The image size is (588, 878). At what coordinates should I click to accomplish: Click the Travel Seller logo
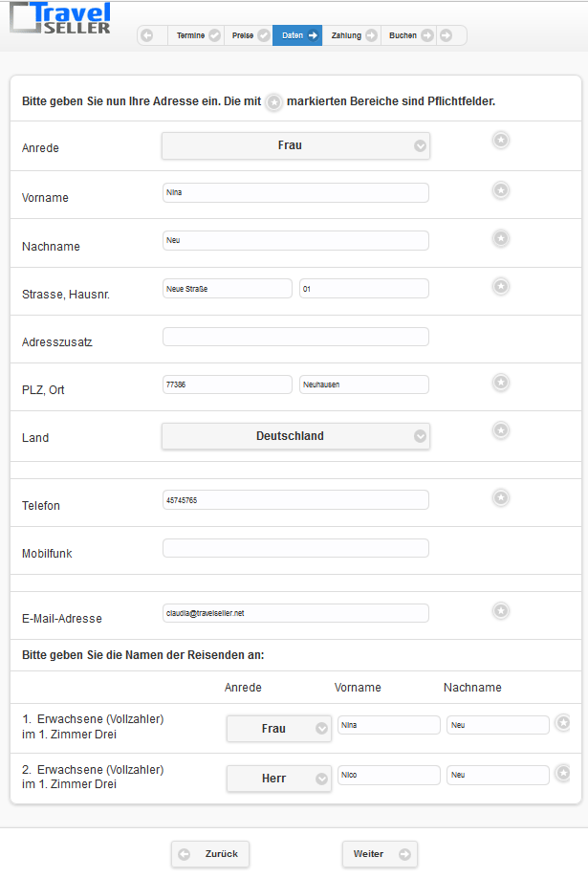click(x=60, y=18)
